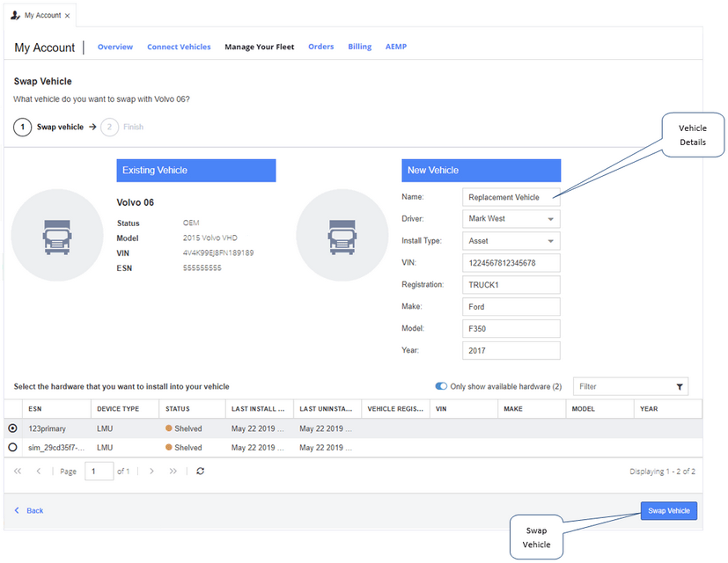Click the VIN input field

[511, 263]
